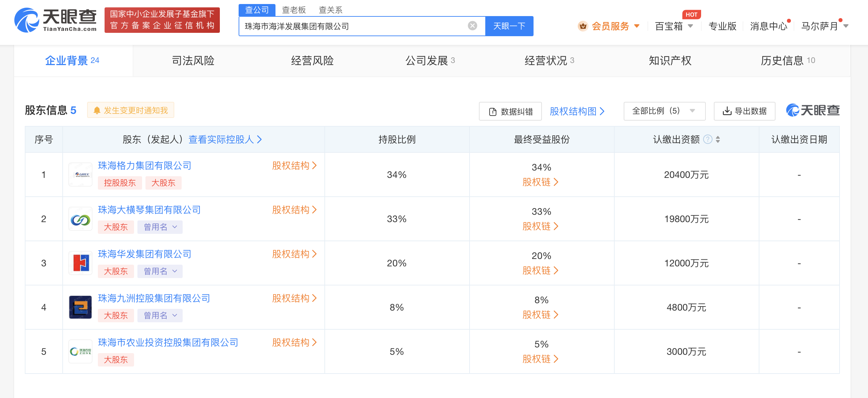Sort the table using the 认缴出资额 sort arrows
This screenshot has width=868, height=398.
click(719, 139)
